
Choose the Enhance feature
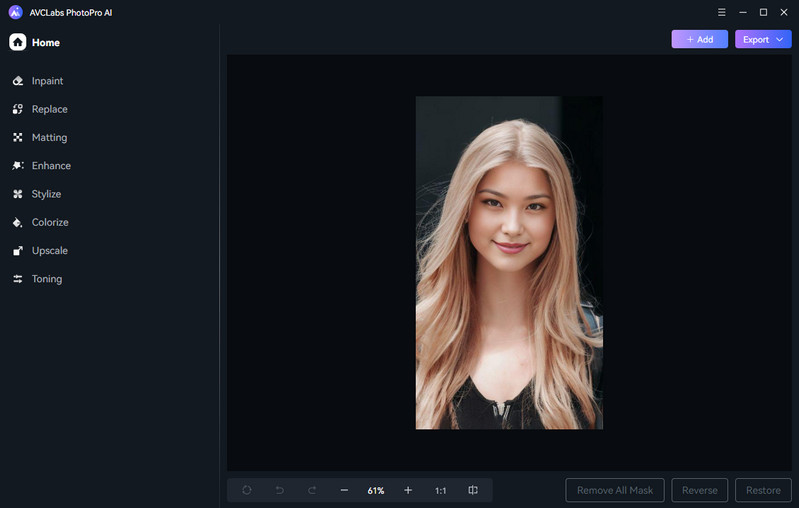click(x=42, y=166)
